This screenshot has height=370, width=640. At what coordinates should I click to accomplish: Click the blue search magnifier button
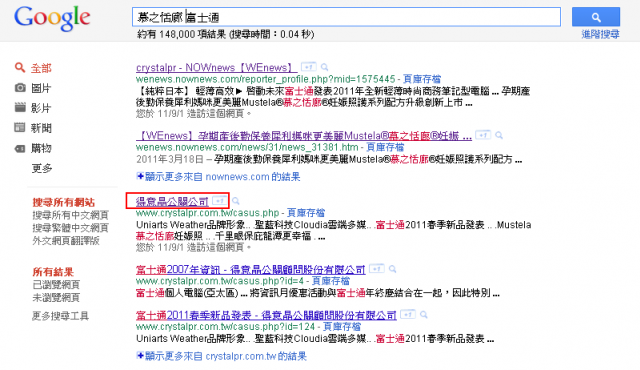[596, 17]
